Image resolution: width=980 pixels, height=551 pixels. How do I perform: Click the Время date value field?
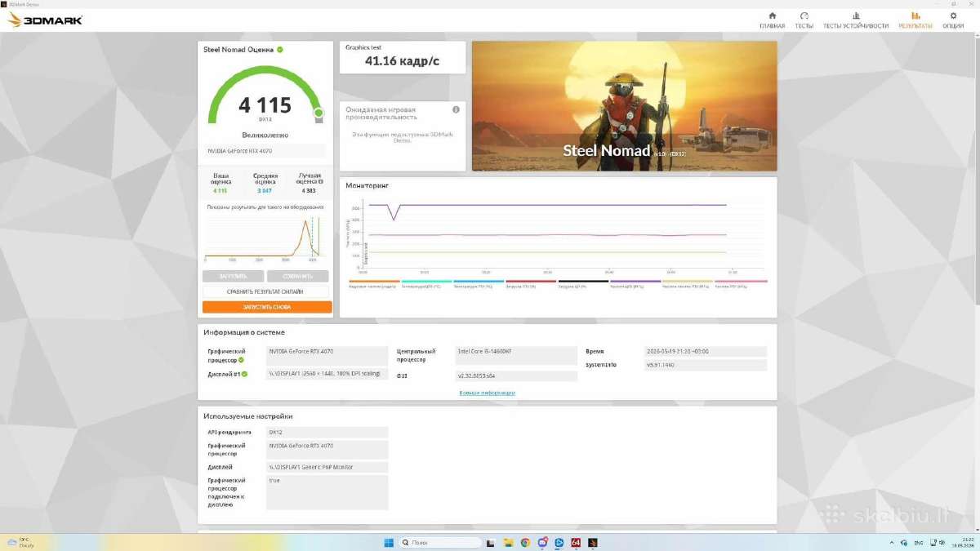tap(706, 351)
